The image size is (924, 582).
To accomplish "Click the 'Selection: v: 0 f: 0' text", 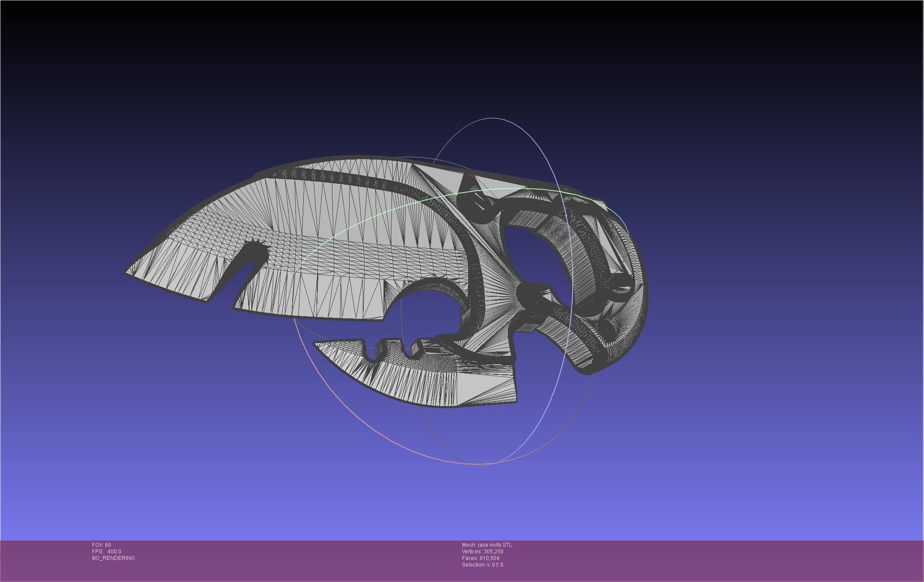I will pos(482,564).
